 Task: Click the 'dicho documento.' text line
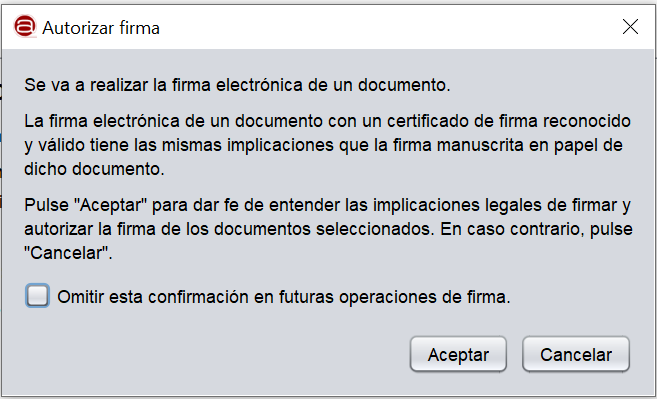(94, 169)
